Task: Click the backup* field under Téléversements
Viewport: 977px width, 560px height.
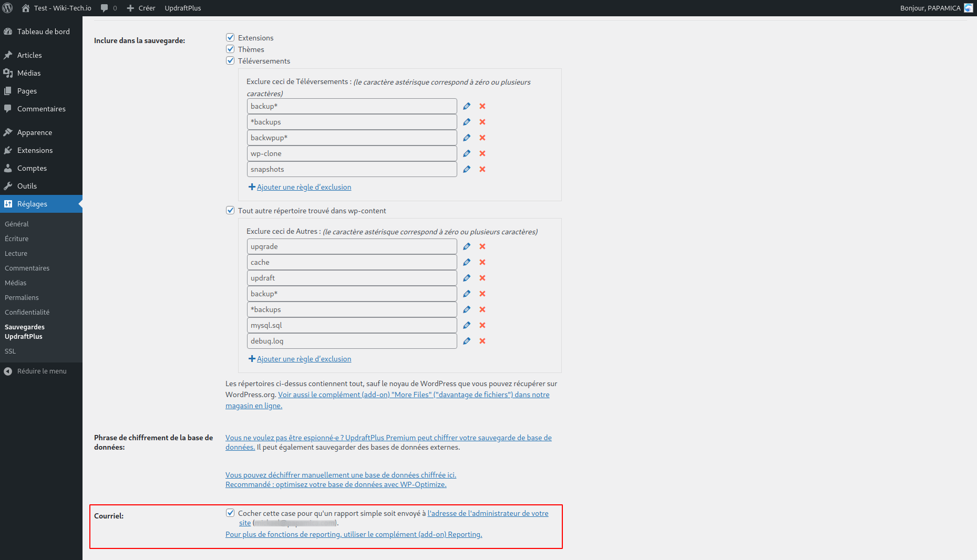Action: click(x=352, y=106)
